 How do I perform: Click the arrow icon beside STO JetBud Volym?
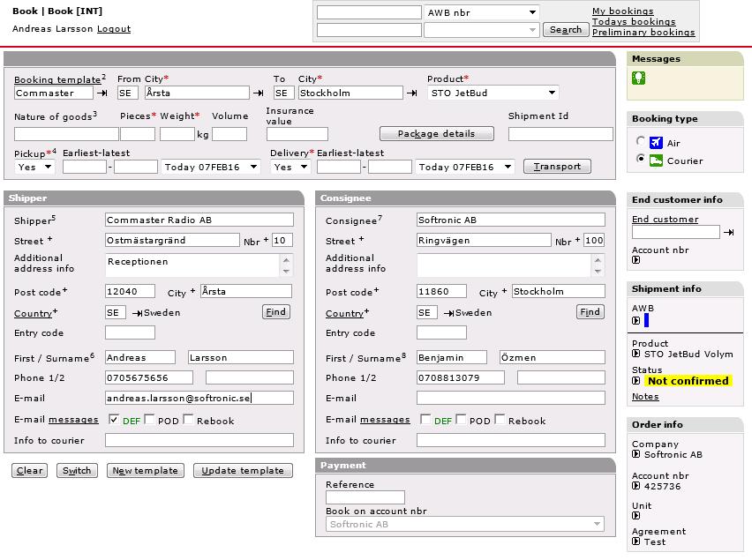pos(636,354)
